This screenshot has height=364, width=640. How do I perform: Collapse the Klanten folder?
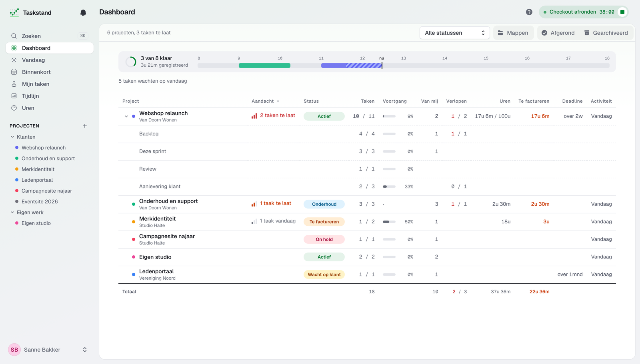[12, 137]
